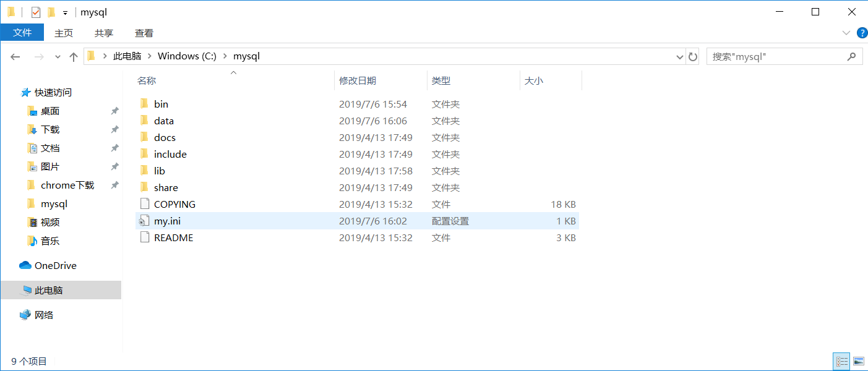Select the my.ini config file icon

[x=144, y=221]
